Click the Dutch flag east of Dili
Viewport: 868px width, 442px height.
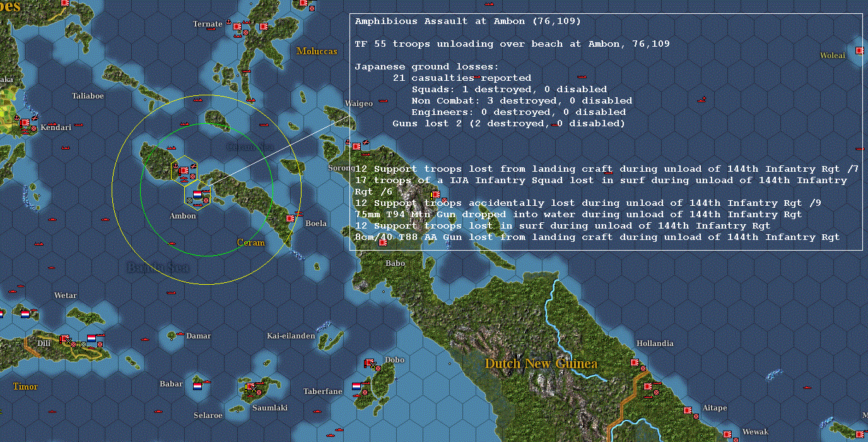[91, 338]
